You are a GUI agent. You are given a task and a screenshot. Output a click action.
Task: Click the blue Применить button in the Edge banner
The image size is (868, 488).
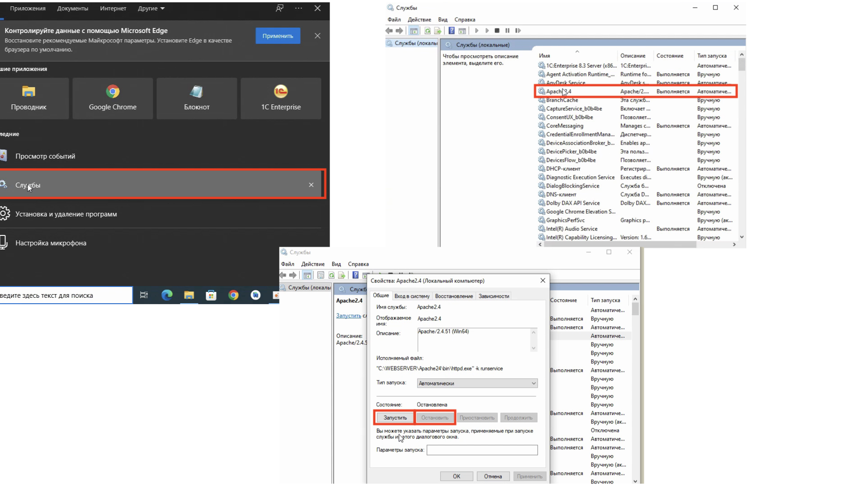278,36
